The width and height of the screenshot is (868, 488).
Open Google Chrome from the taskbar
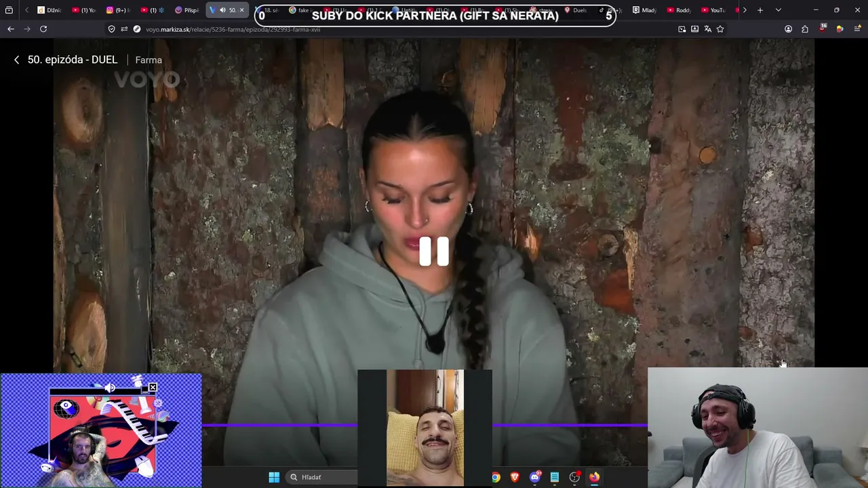click(x=496, y=477)
